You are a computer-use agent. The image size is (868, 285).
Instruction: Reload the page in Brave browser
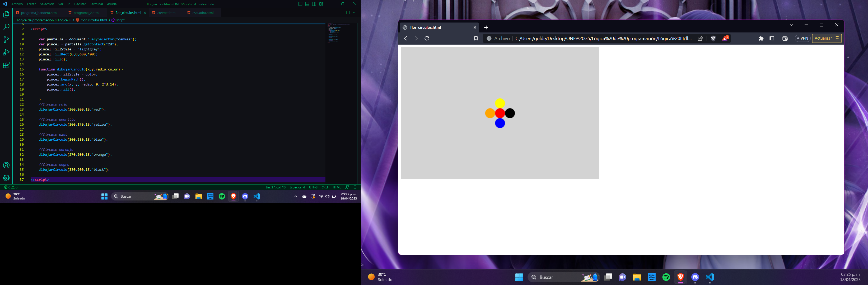tap(427, 38)
